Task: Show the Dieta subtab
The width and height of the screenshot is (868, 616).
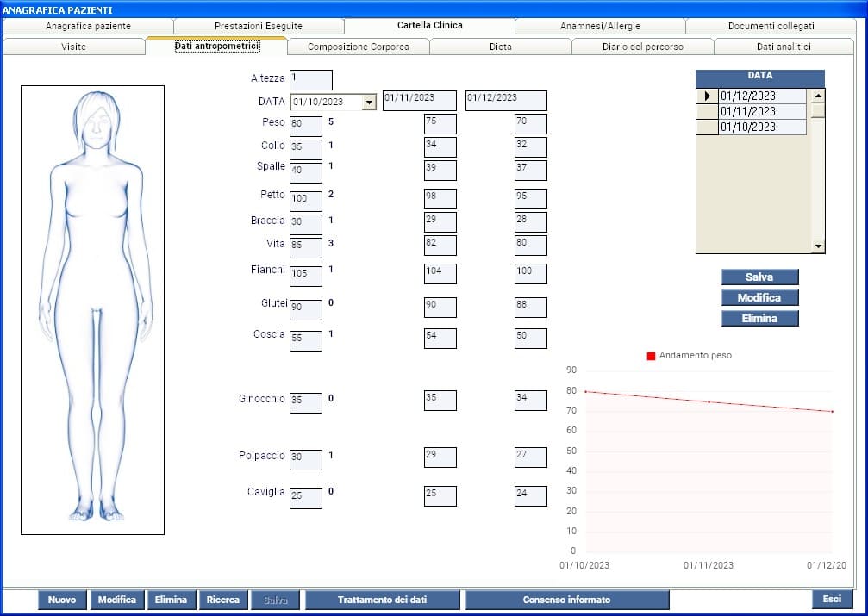Action: point(501,47)
